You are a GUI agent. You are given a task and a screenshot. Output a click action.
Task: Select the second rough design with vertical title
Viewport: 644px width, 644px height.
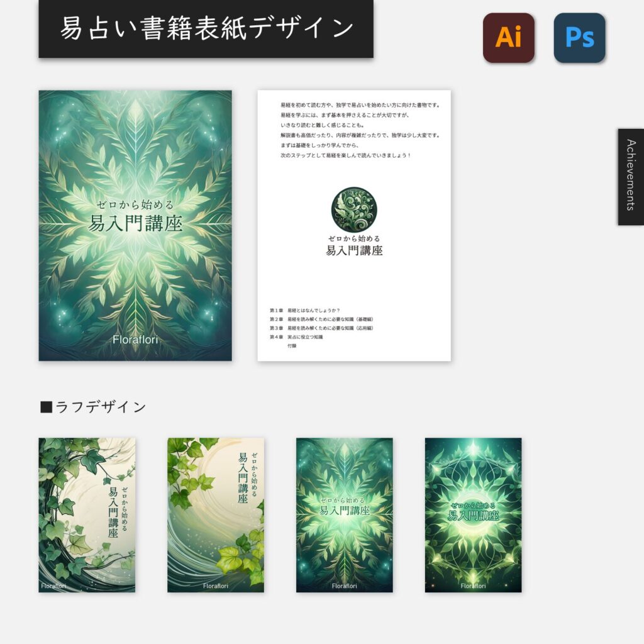(x=216, y=516)
